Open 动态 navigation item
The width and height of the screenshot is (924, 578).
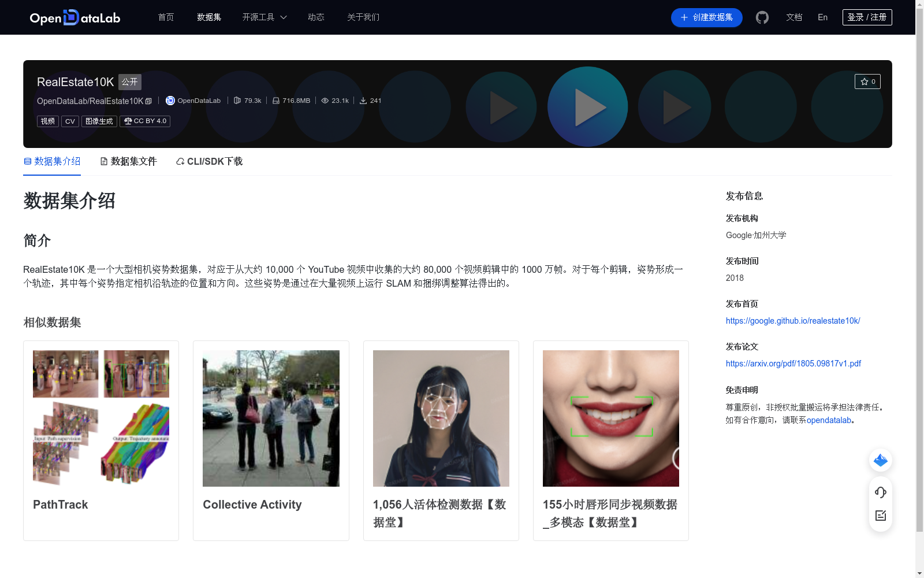pos(316,17)
